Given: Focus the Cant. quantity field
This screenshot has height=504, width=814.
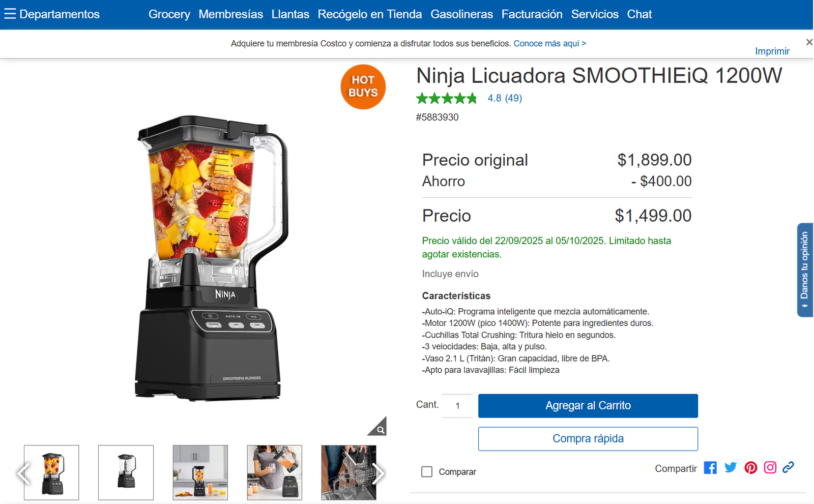Looking at the screenshot, I should [457, 406].
